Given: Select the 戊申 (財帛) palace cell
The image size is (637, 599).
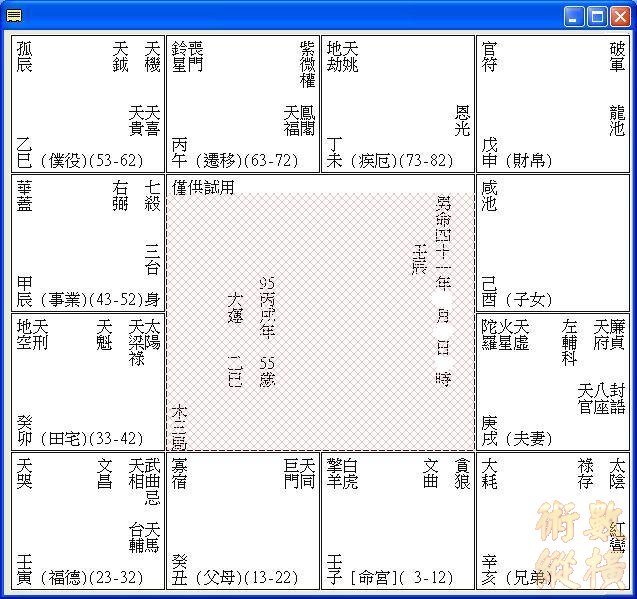Looking at the screenshot, I should (x=551, y=104).
